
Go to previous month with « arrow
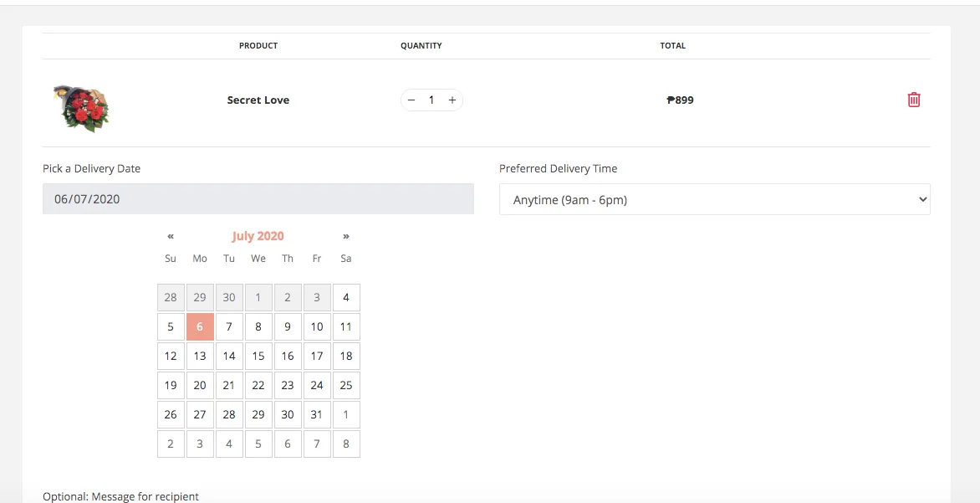tap(171, 236)
